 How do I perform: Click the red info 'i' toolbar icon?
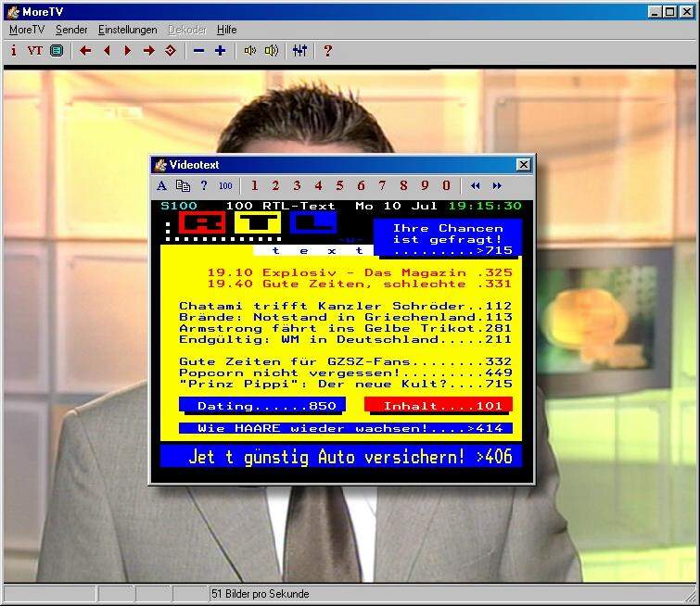(x=14, y=51)
